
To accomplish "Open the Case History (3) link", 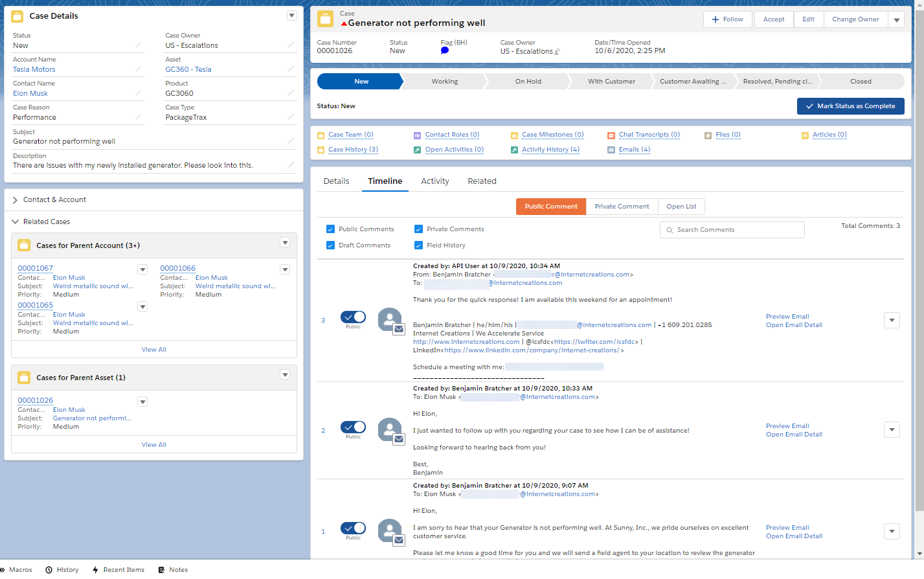I will pyautogui.click(x=354, y=150).
